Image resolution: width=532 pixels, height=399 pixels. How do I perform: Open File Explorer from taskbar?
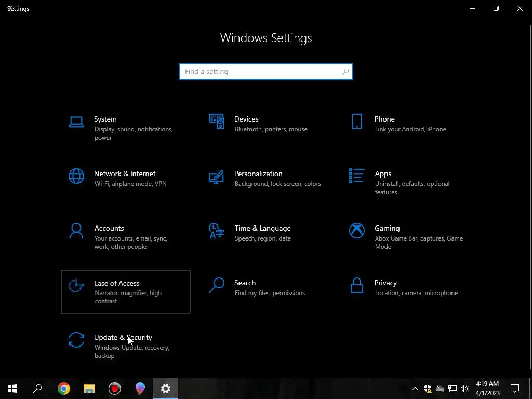tap(89, 389)
